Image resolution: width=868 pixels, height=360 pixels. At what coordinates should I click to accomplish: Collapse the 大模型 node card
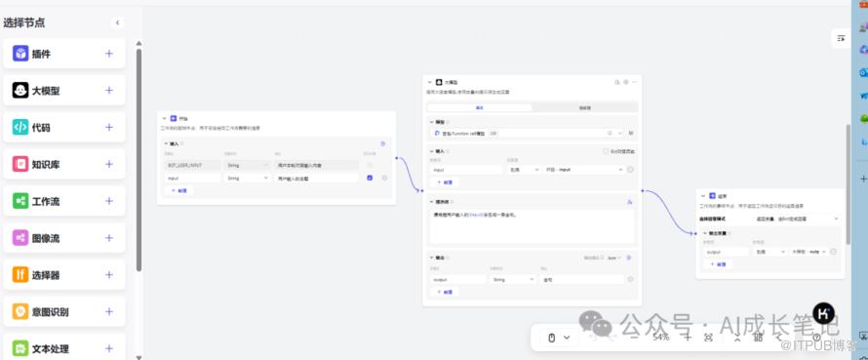pyautogui.click(x=430, y=82)
